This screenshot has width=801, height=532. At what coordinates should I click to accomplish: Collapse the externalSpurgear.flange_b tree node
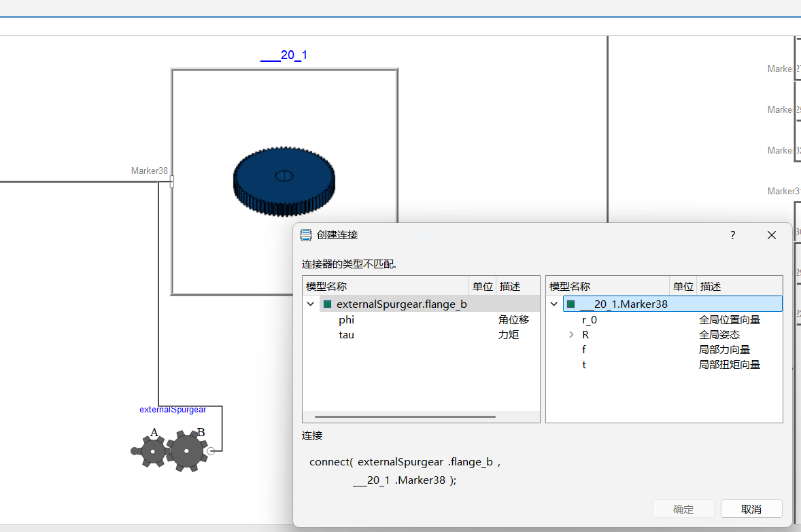pyautogui.click(x=311, y=304)
